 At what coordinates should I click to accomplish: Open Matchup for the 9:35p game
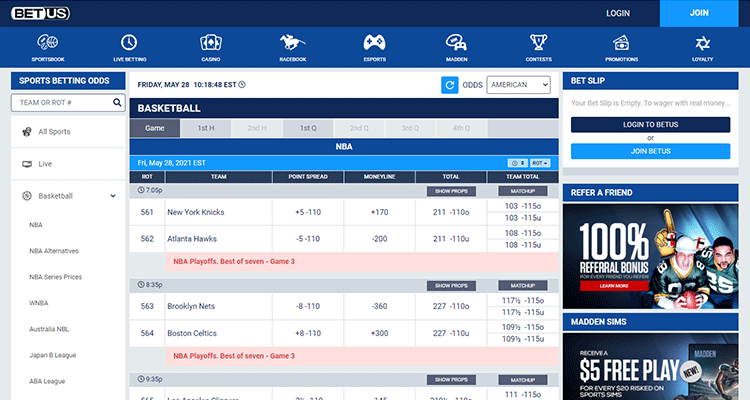[522, 380]
